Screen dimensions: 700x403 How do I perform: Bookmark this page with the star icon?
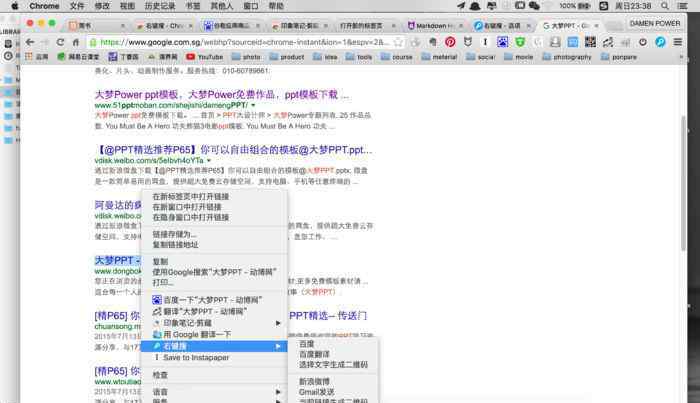coord(398,42)
